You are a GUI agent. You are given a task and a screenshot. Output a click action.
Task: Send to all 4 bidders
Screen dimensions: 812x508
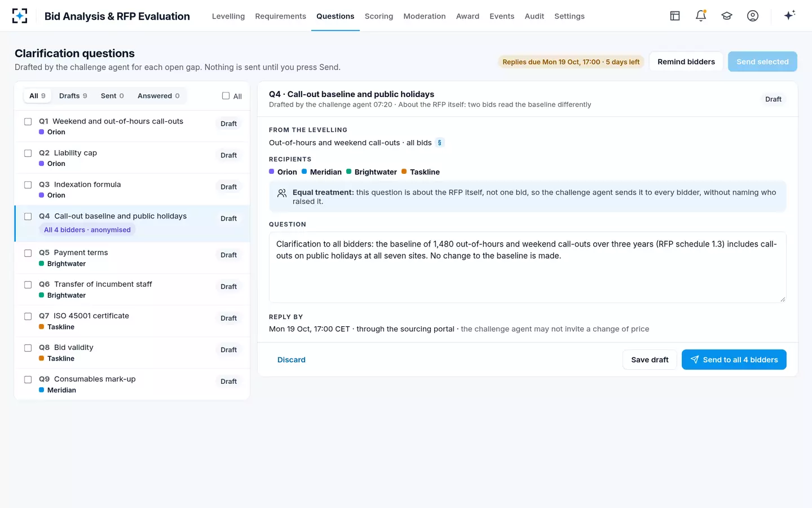point(734,360)
